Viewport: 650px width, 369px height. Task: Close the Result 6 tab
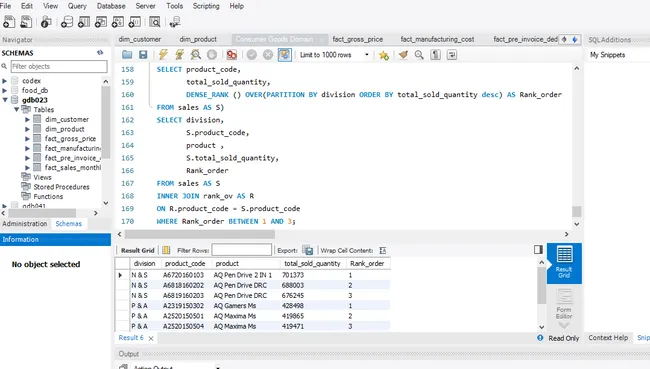tap(151, 338)
